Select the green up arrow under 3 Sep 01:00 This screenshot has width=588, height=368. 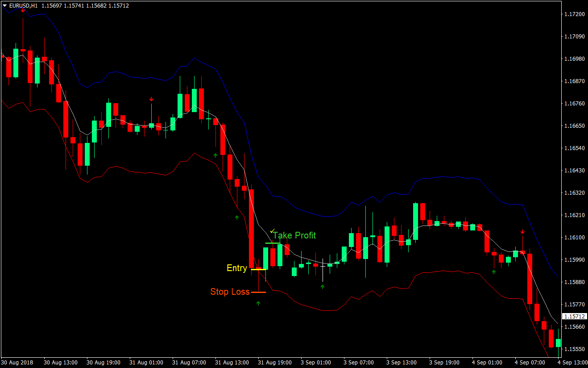[323, 286]
